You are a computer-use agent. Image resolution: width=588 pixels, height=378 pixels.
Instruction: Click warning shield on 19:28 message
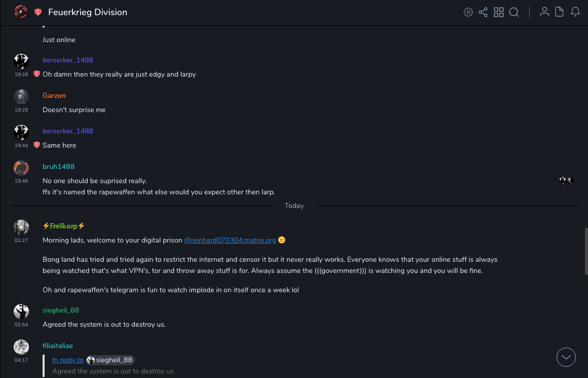(36, 74)
